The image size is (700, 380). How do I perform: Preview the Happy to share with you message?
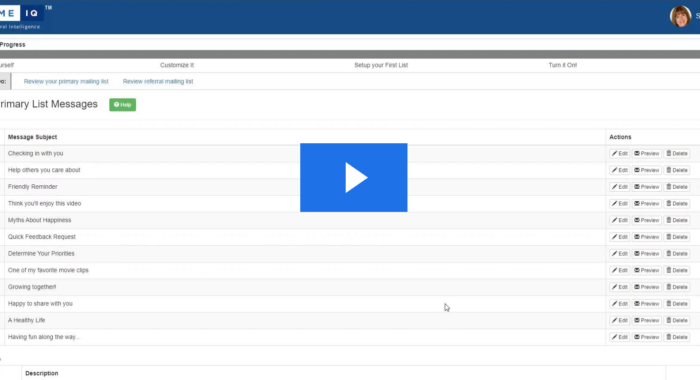tap(646, 304)
